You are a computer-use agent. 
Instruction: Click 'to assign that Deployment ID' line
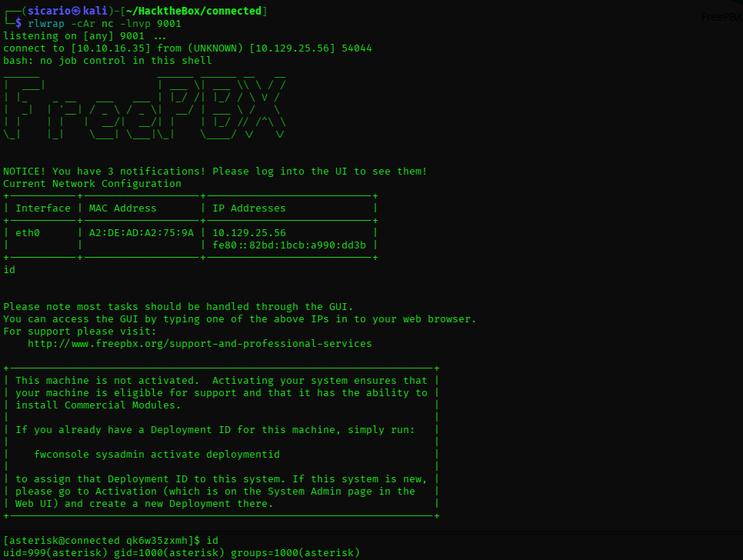tap(222, 479)
